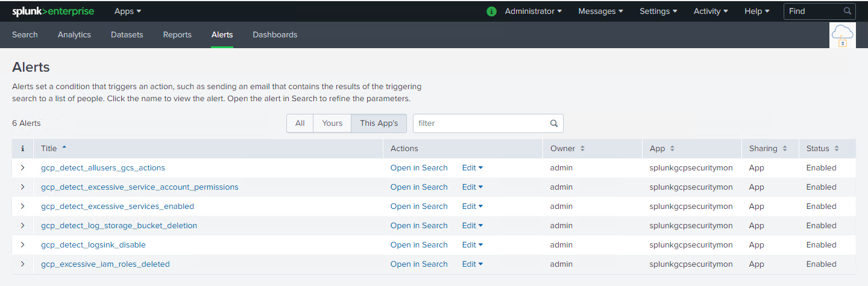Click magnifier icon in filter box

point(554,123)
